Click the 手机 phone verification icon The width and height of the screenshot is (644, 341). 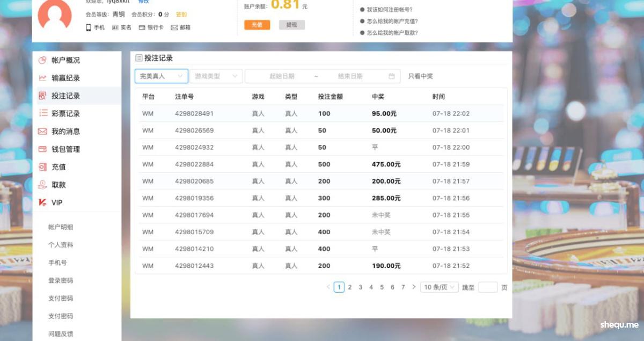[89, 27]
